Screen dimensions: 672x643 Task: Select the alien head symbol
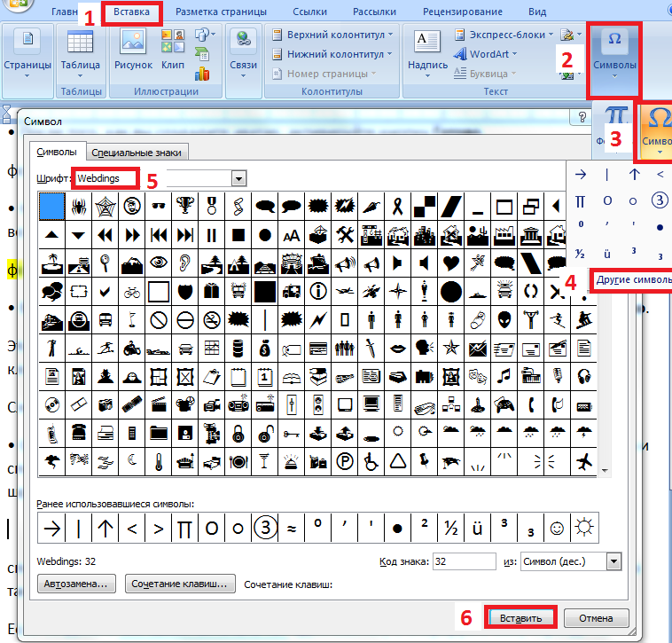504,320
